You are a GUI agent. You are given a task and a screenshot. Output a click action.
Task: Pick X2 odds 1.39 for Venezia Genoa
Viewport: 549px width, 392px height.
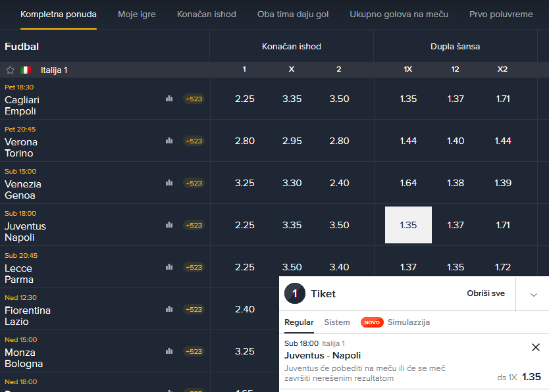(x=503, y=183)
